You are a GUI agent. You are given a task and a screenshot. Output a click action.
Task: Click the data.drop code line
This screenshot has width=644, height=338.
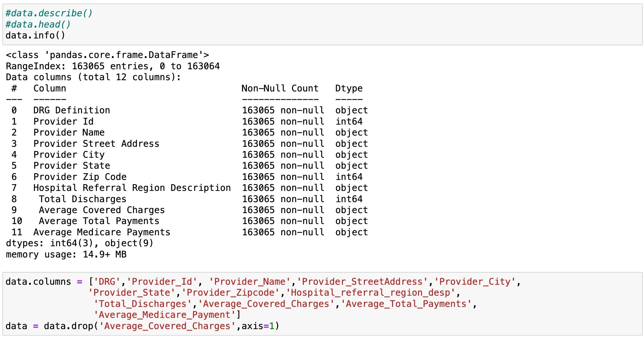tap(142, 326)
